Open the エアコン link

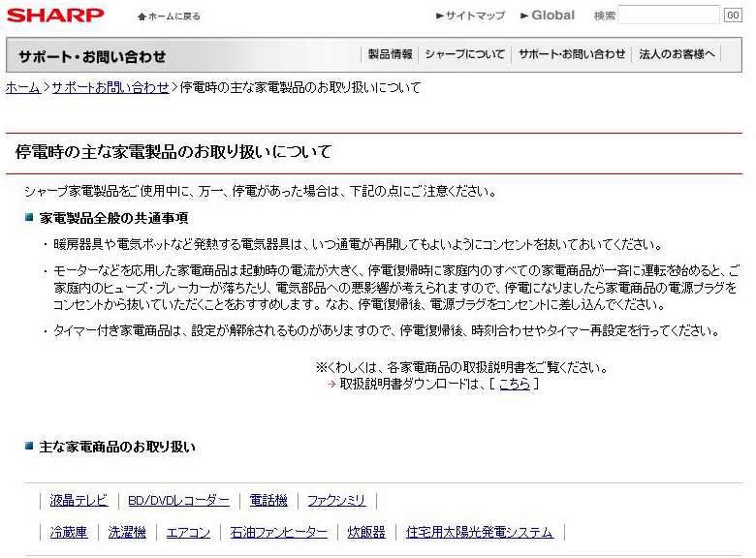click(188, 533)
